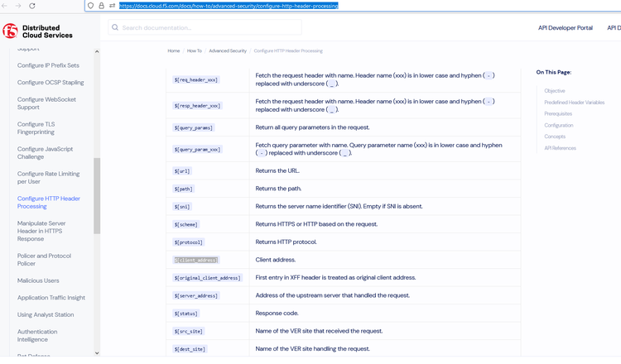This screenshot has height=364, width=621.
Task: Click the shield tracking protection icon
Action: click(91, 6)
